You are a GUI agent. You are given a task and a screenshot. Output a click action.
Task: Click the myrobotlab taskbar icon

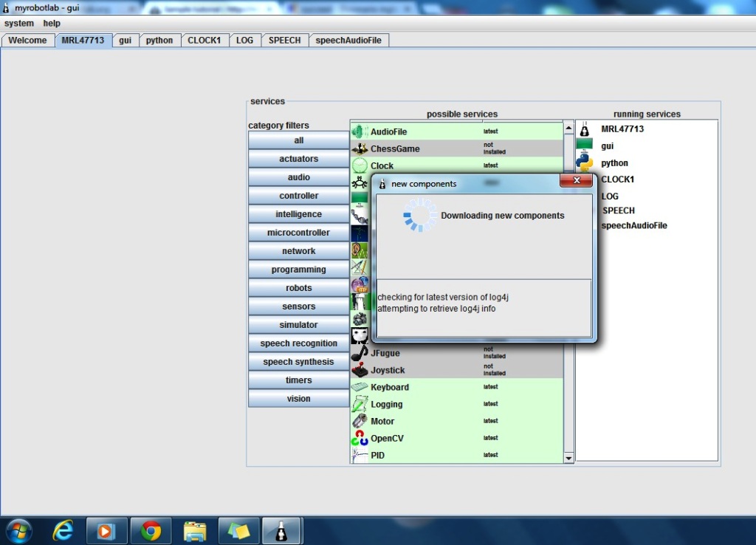pos(282,531)
